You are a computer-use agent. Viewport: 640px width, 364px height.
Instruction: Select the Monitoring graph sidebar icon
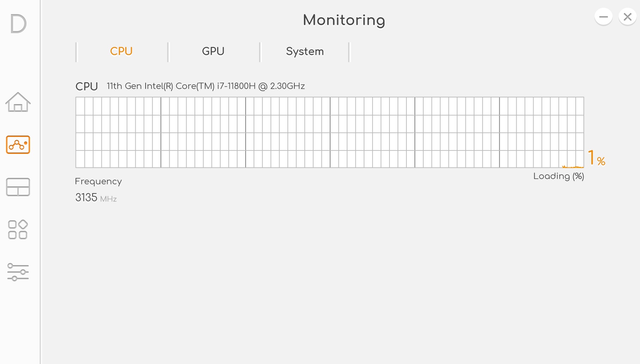(18, 145)
